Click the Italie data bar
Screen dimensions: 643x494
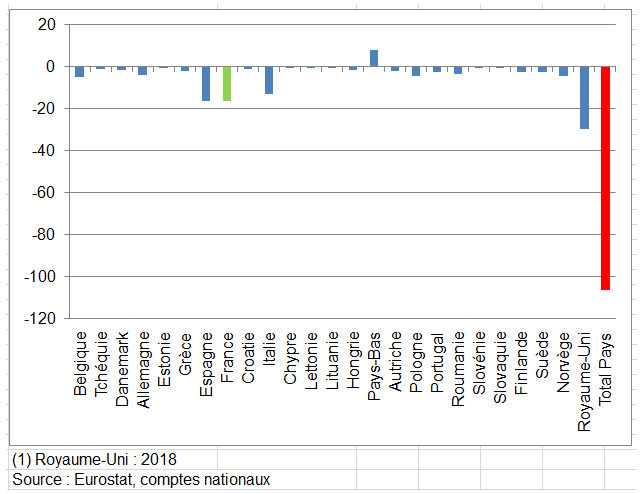[x=269, y=80]
